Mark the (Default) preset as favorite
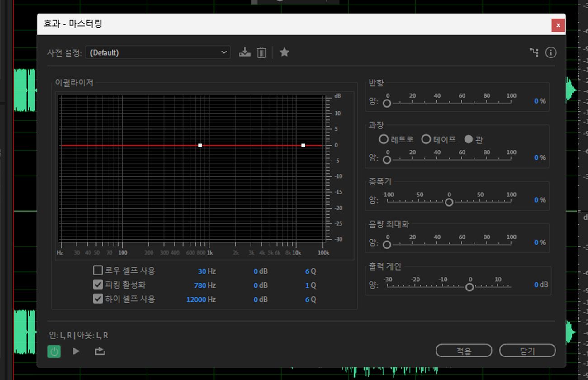The image size is (588, 380). click(x=285, y=52)
